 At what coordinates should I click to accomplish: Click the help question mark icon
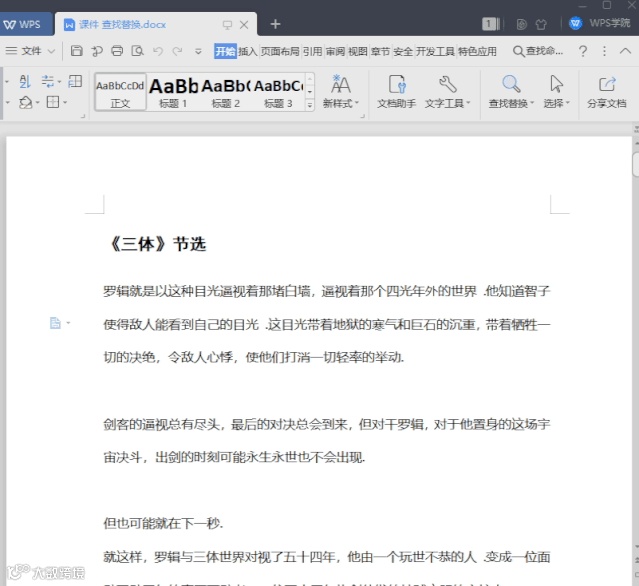click(583, 51)
